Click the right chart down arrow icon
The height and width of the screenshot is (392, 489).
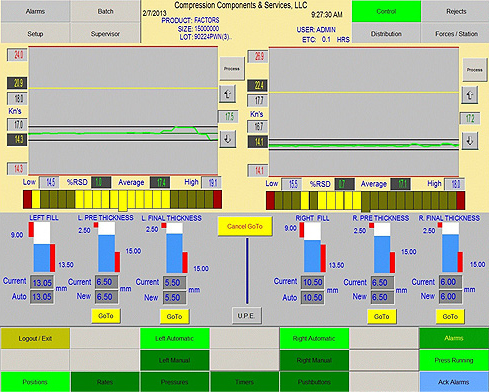(x=470, y=141)
